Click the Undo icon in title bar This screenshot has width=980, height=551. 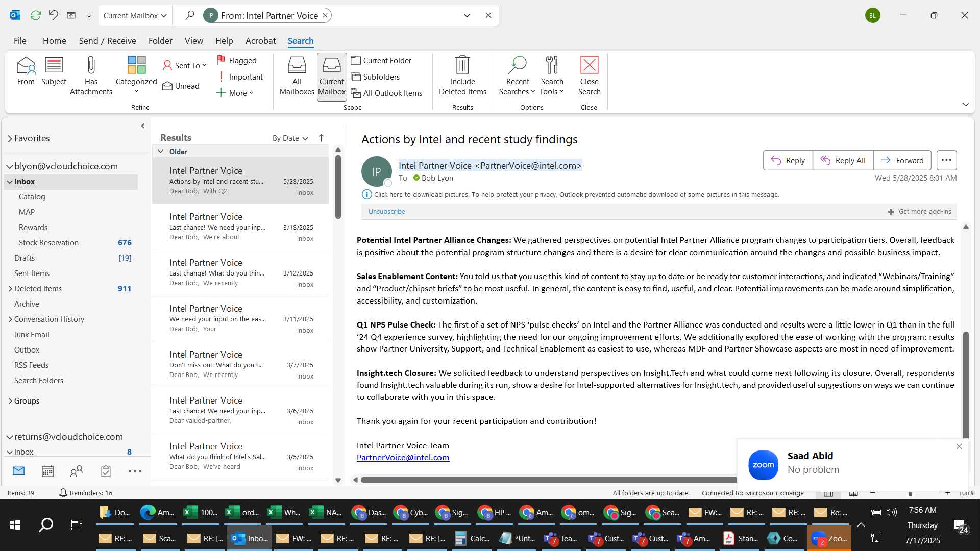(x=54, y=15)
